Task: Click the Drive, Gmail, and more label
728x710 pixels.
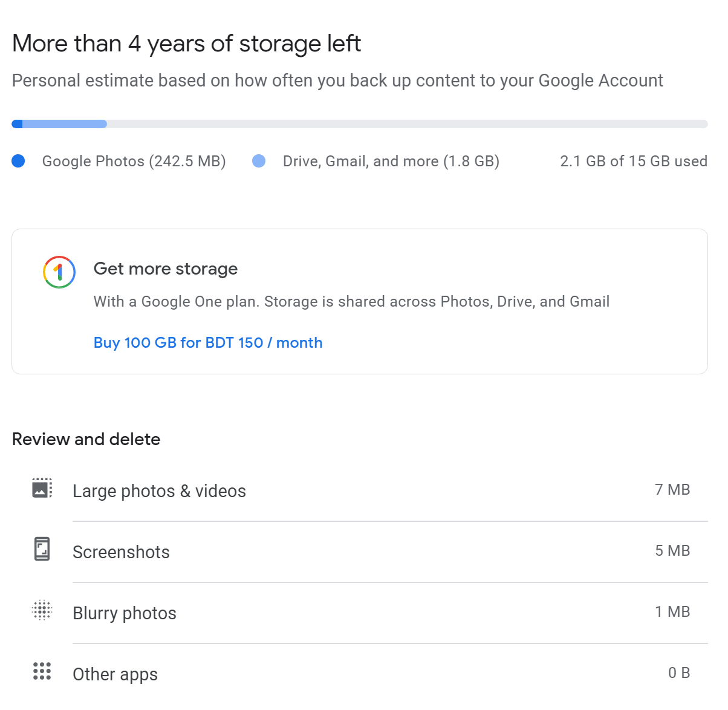Action: point(391,161)
